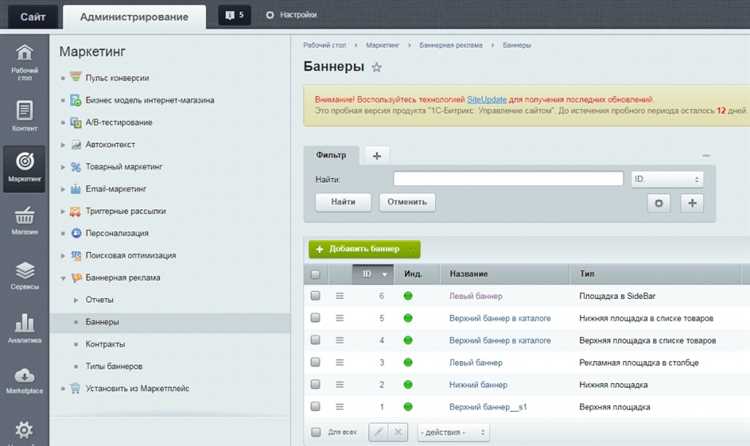Check the box for banner ID 4
The image size is (750, 446).
pyautogui.click(x=315, y=340)
